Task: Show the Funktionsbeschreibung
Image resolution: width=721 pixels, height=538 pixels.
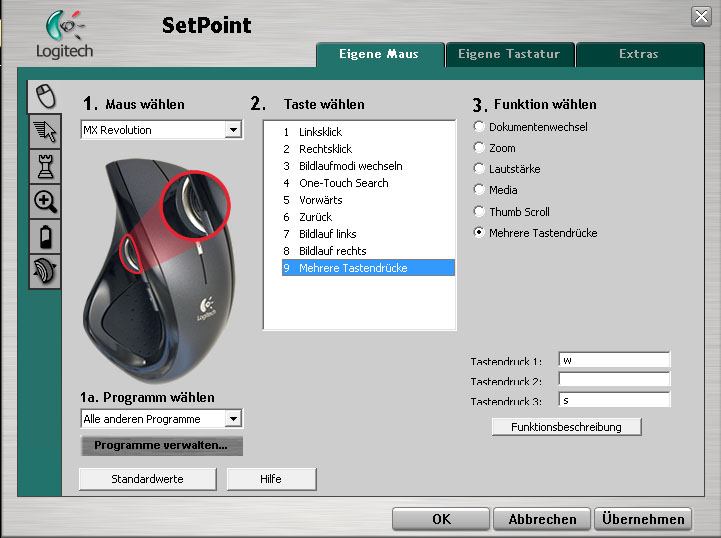Action: click(566, 427)
